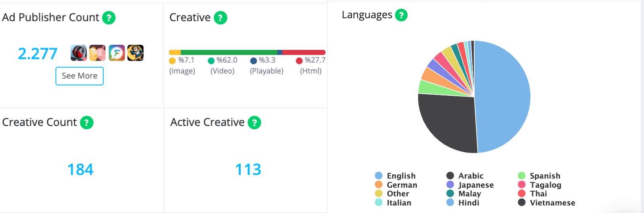Viewport: 644px width, 213px height.
Task: Click the Video segment of creative bar
Action: point(229,52)
